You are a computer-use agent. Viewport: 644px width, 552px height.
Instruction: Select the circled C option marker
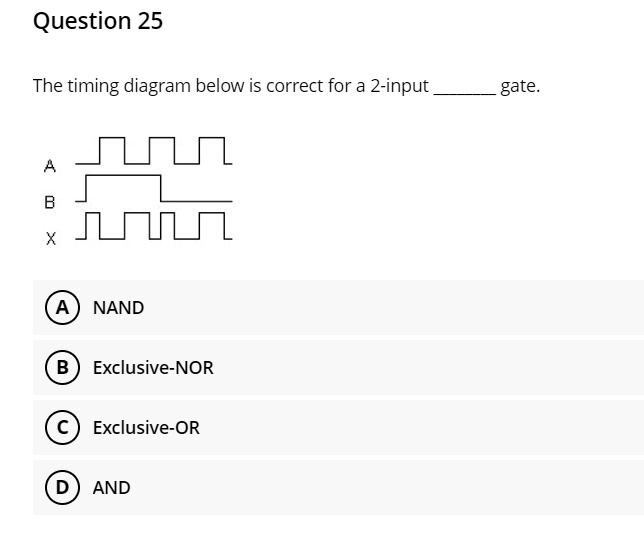(62, 427)
